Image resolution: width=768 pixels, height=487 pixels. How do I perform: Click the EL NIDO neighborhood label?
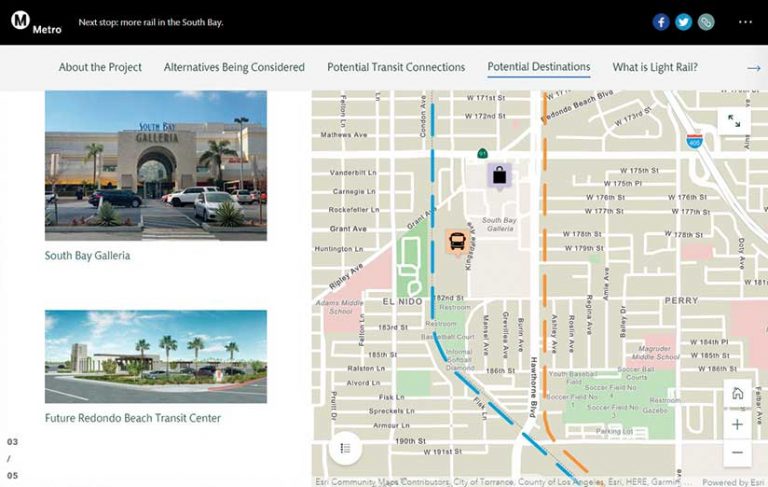tap(402, 302)
